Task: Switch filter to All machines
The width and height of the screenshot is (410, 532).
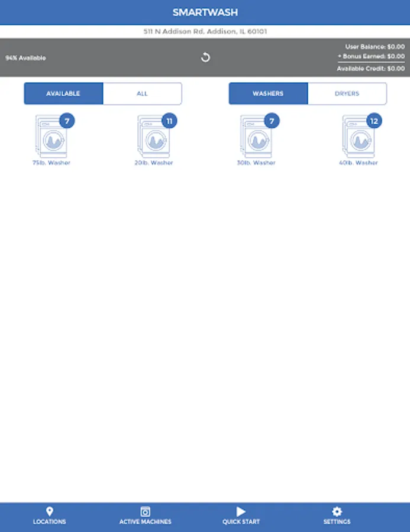Action: (x=143, y=93)
